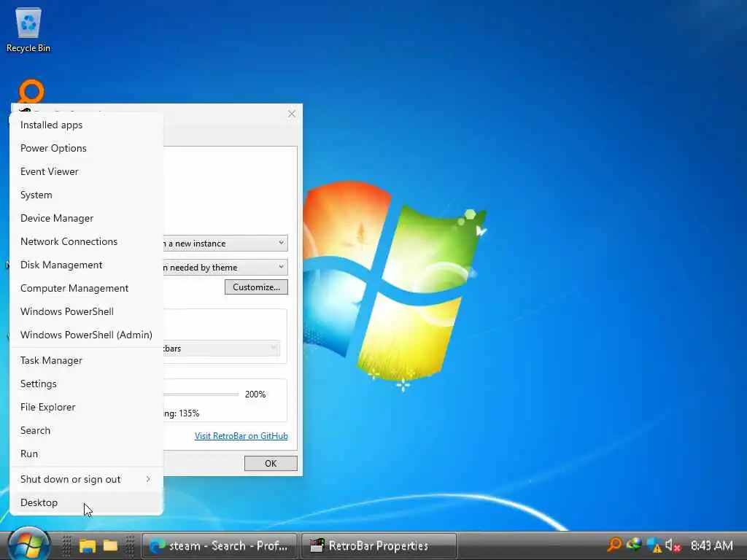This screenshot has width=747, height=560.
Task: Open Computer Management menu entry
Action: 86,288
